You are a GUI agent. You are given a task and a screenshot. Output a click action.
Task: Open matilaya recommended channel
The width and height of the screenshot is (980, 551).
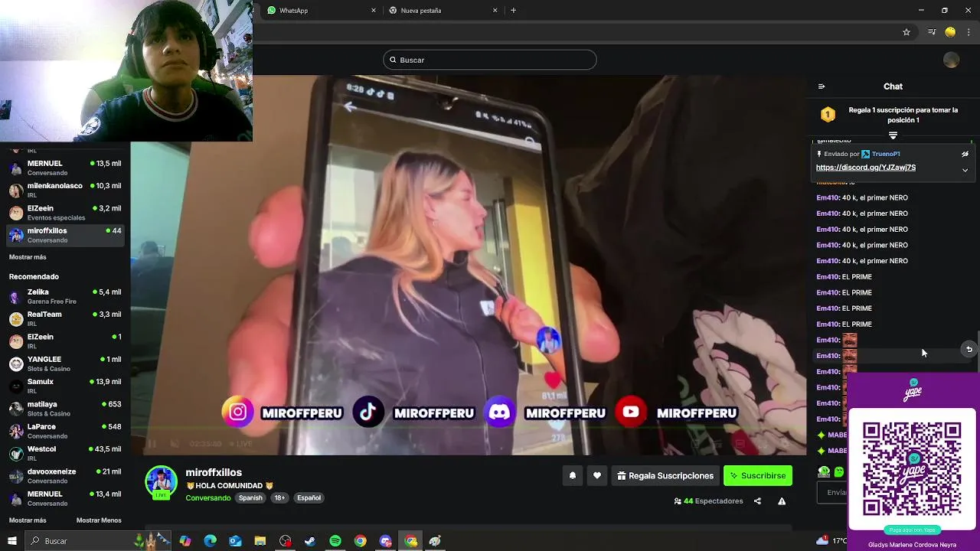point(65,409)
